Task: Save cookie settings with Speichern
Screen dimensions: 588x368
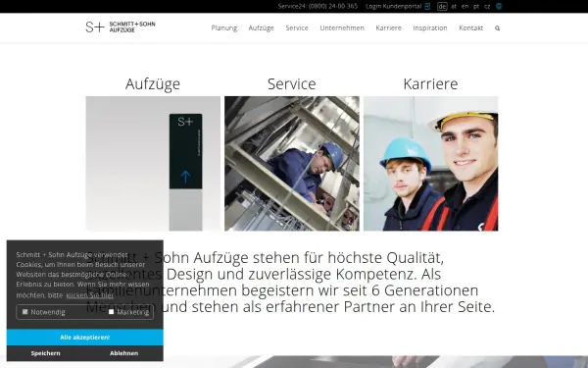Action: [46, 353]
